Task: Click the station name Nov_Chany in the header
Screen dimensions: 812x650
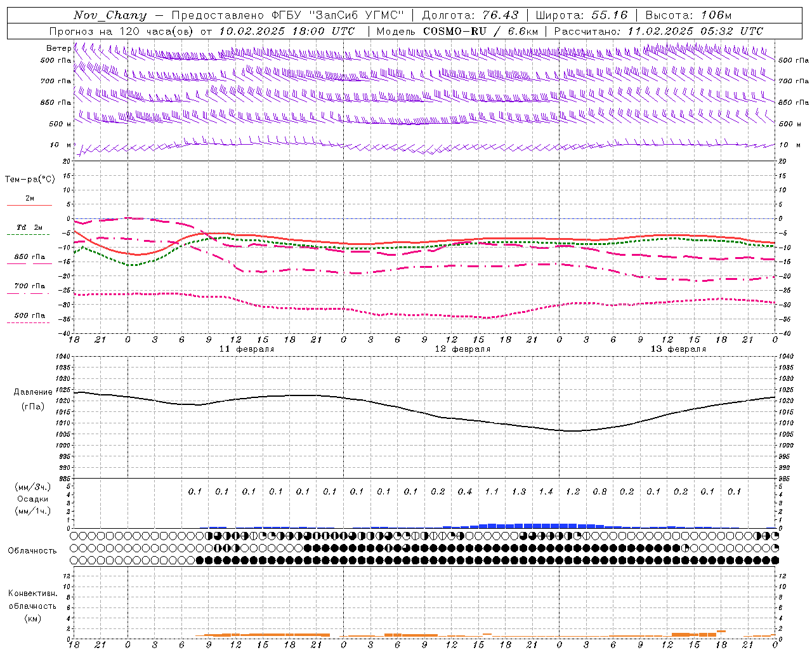Action: (x=110, y=15)
